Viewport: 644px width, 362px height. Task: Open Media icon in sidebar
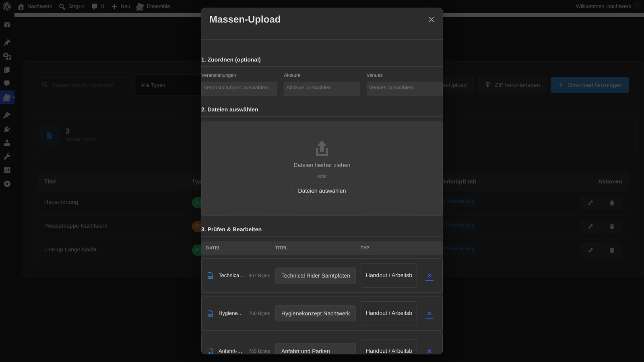[x=7, y=56]
